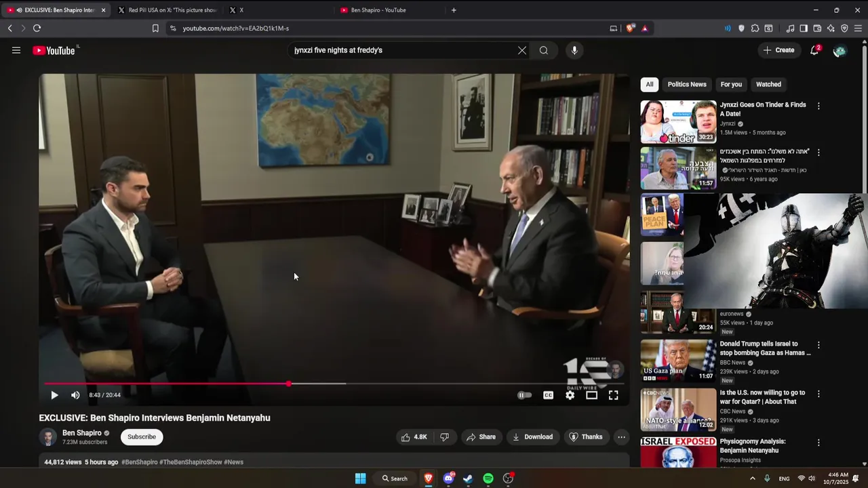Open Spotify from the taskbar
Image resolution: width=868 pixels, height=488 pixels.
(x=488, y=479)
